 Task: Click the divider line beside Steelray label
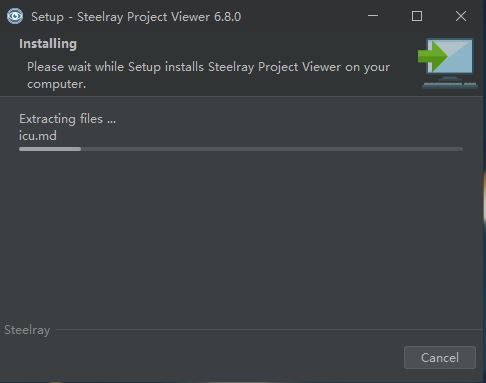[269, 330]
